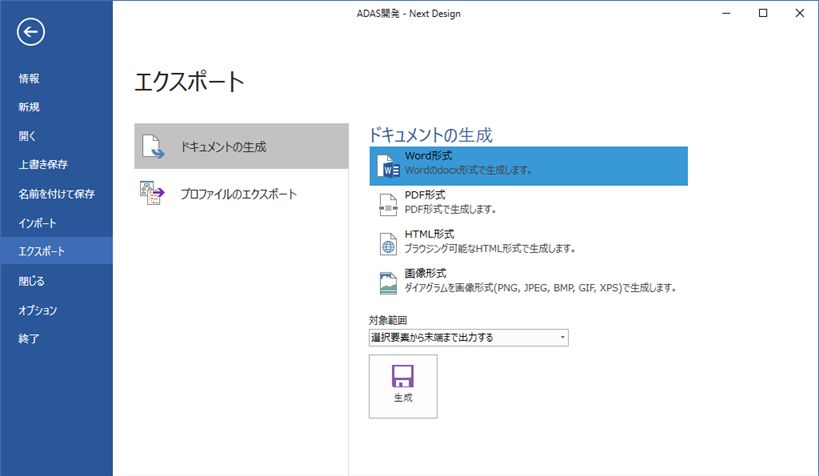Open the 情報 menu item
Viewport: 819px width, 476px height.
point(29,78)
